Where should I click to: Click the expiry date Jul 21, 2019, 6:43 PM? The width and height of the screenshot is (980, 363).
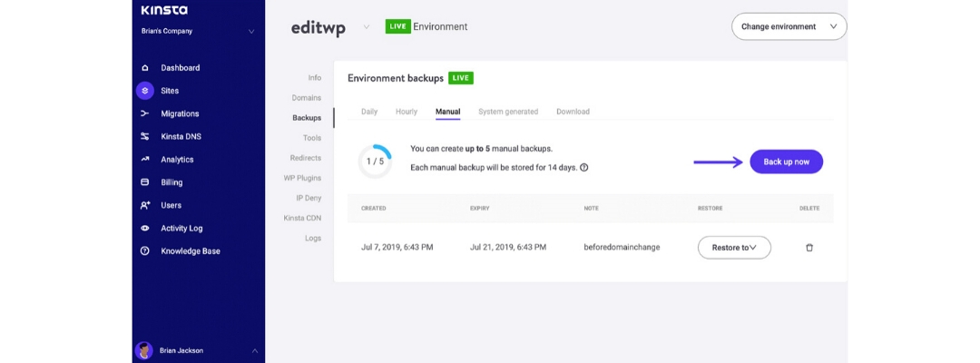tap(508, 248)
